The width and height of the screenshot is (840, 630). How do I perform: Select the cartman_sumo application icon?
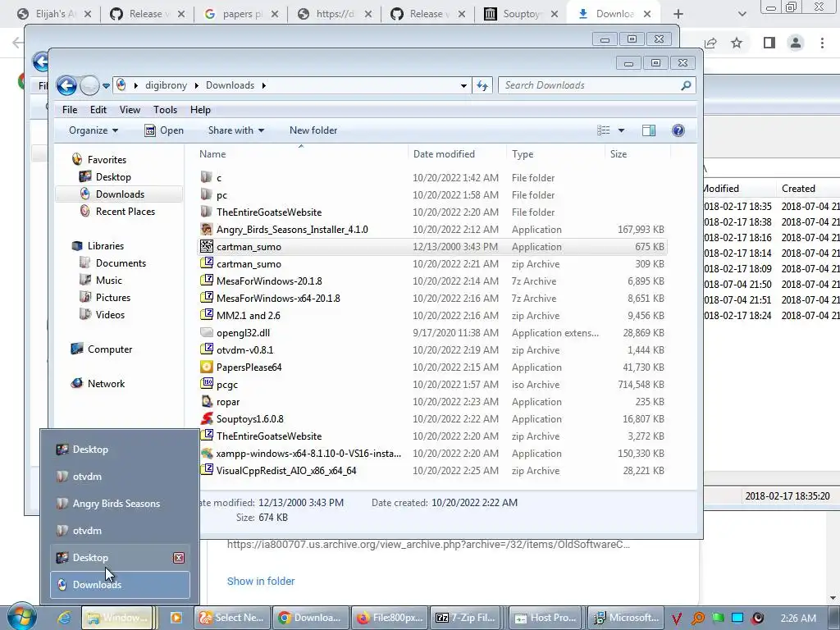point(206,246)
